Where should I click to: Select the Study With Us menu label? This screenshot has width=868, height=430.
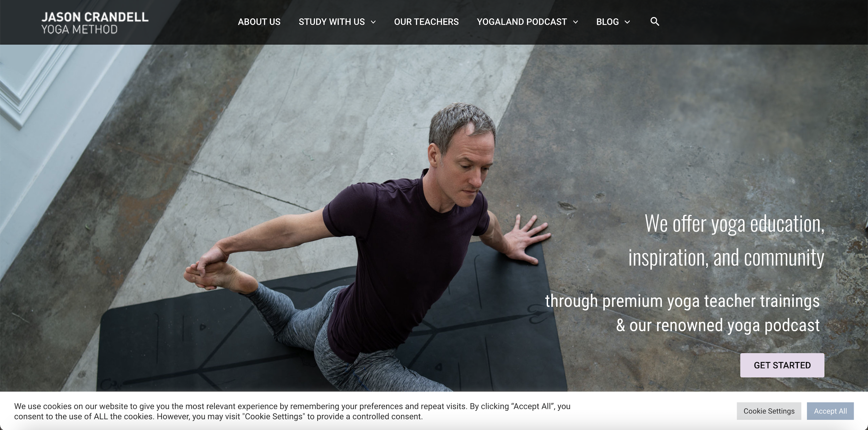tap(332, 22)
